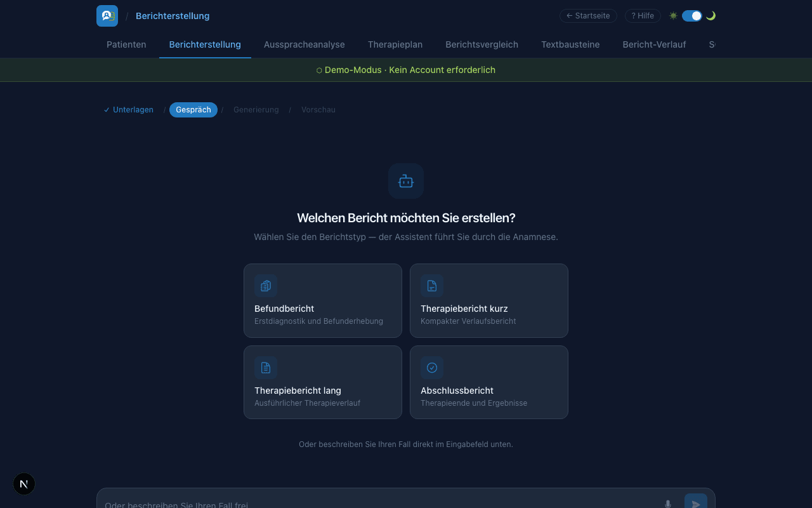Screen dimensions: 812x508
Task: Select the Berichterstellung tab
Action: (x=205, y=44)
